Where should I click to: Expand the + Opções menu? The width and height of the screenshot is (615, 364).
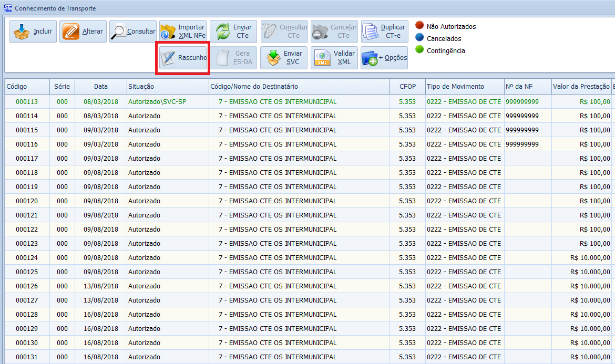[384, 58]
